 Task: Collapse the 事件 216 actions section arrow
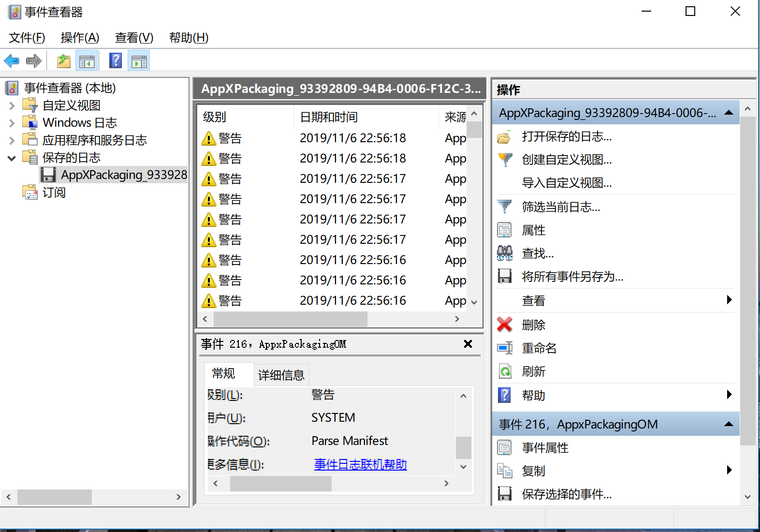(729, 424)
